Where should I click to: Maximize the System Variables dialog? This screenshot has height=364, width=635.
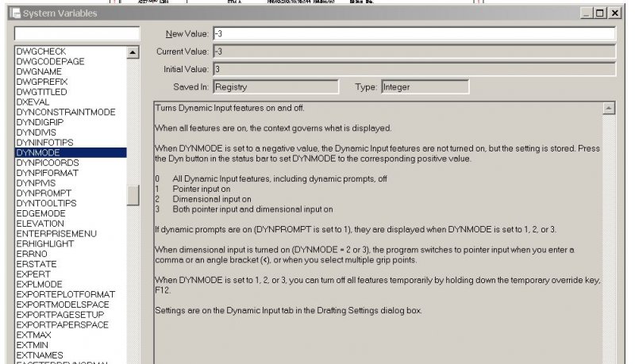click(600, 13)
